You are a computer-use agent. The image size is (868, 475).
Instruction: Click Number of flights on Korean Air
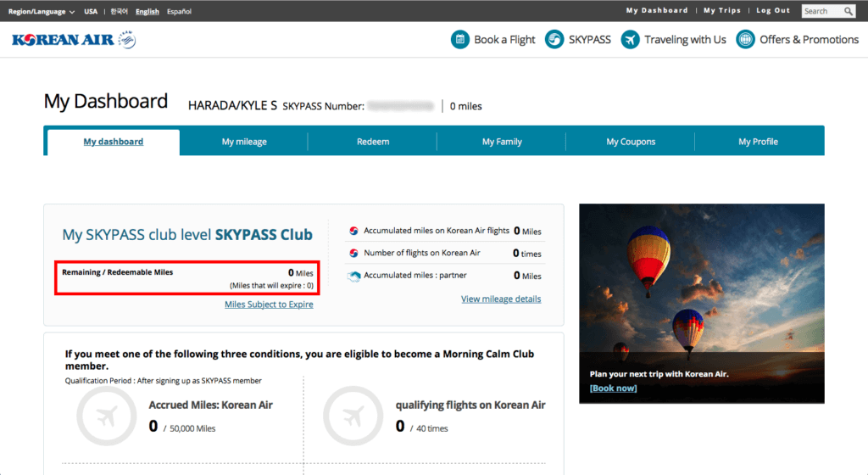pos(422,253)
